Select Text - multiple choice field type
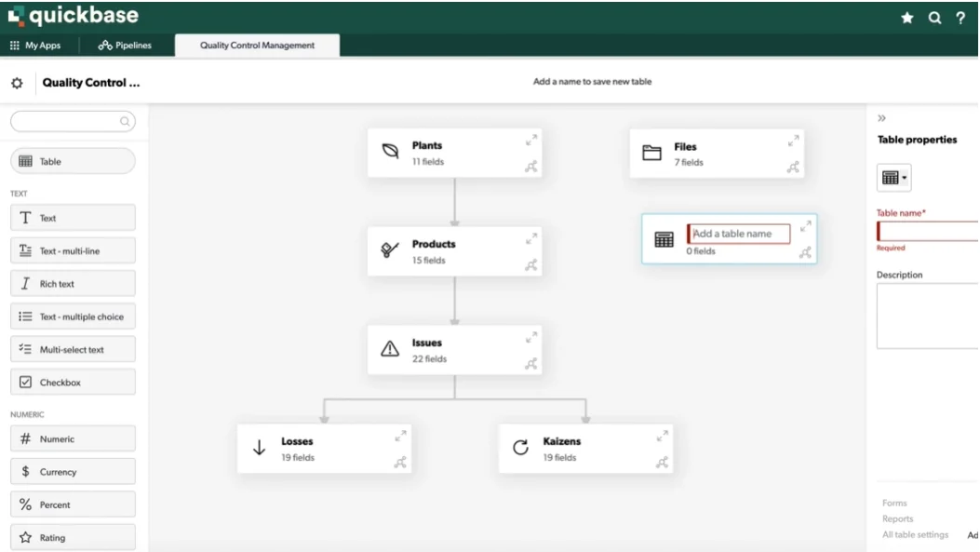This screenshot has height=552, width=980. click(x=73, y=316)
